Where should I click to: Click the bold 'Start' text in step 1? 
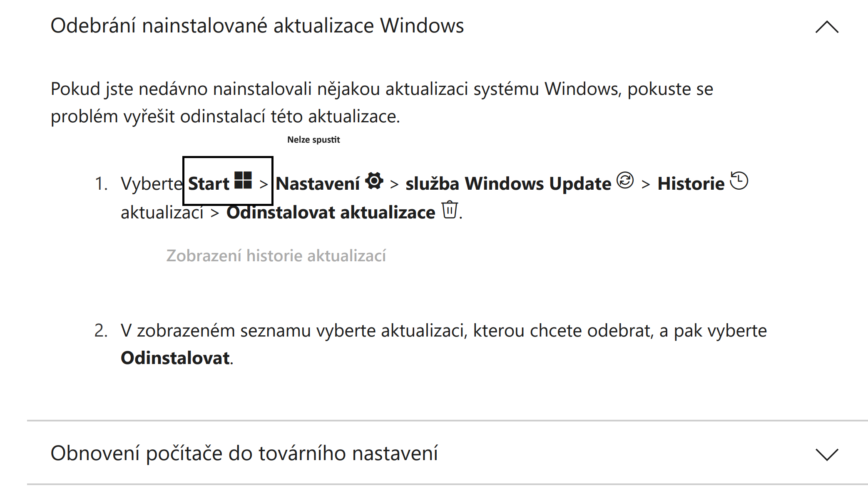point(209,183)
